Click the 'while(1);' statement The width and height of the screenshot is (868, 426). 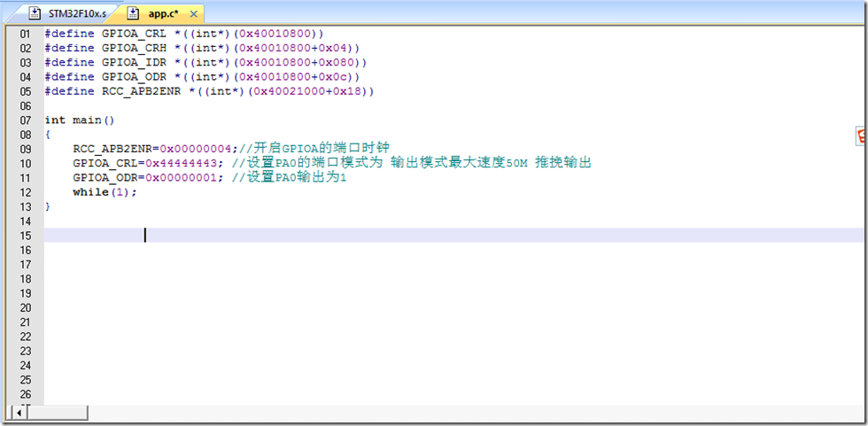click(105, 192)
